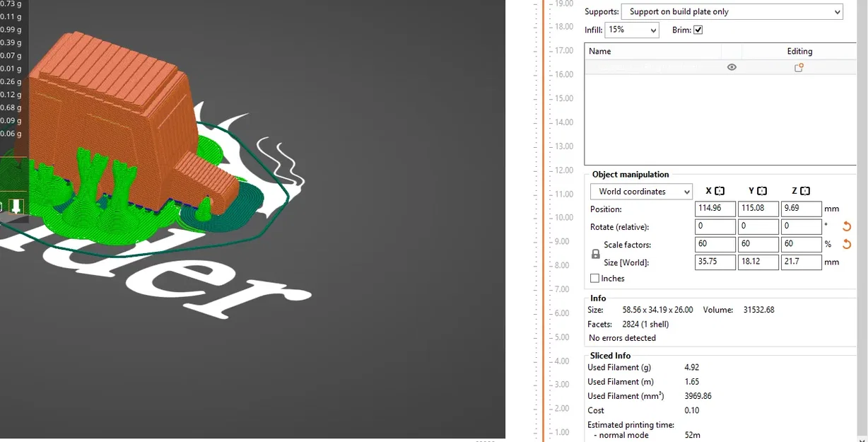Click the Used Filament (g) value 4.92

[692, 368]
